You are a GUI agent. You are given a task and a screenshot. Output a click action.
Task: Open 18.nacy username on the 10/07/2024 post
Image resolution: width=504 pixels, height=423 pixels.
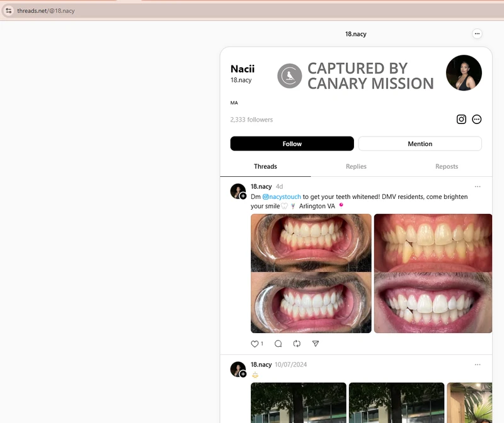[x=261, y=364]
